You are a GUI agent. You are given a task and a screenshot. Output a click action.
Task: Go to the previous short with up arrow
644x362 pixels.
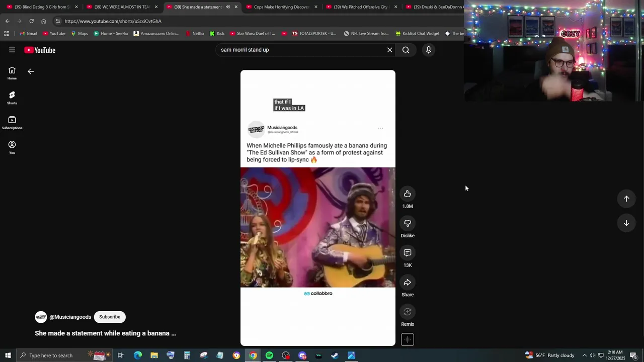[x=626, y=199]
